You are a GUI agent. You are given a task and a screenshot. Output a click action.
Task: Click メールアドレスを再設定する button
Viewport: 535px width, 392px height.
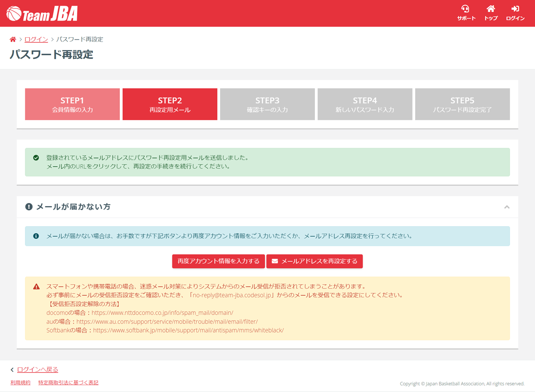(315, 261)
